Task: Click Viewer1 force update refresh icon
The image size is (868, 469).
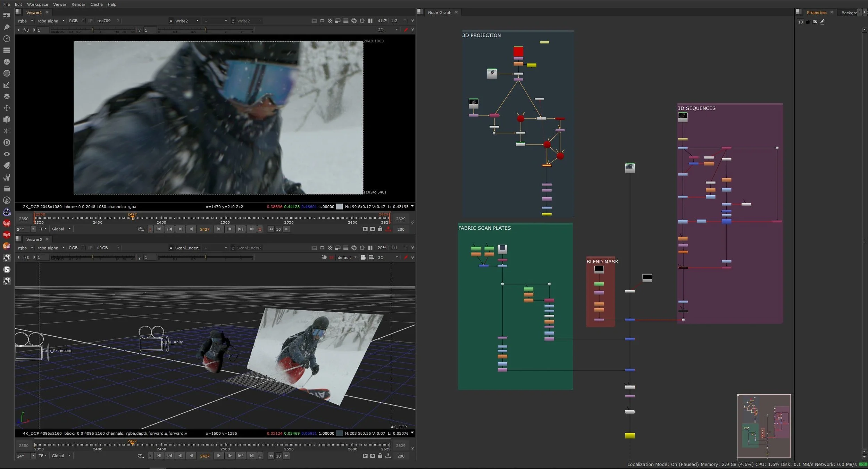Action: tap(354, 21)
